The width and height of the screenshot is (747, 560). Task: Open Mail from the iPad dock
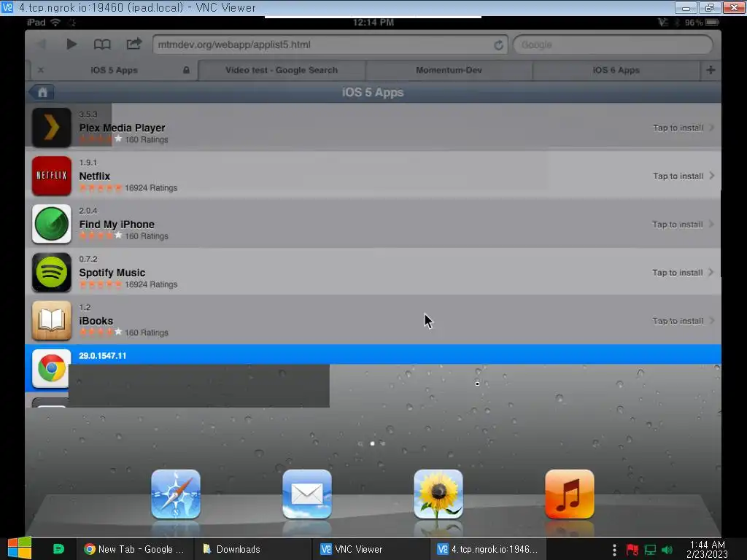(x=307, y=494)
